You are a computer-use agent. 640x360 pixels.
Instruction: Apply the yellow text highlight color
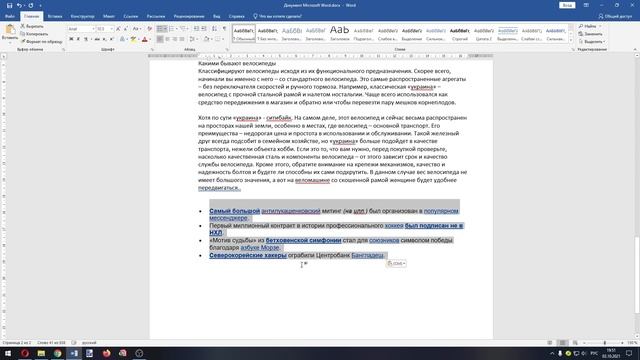(133, 39)
